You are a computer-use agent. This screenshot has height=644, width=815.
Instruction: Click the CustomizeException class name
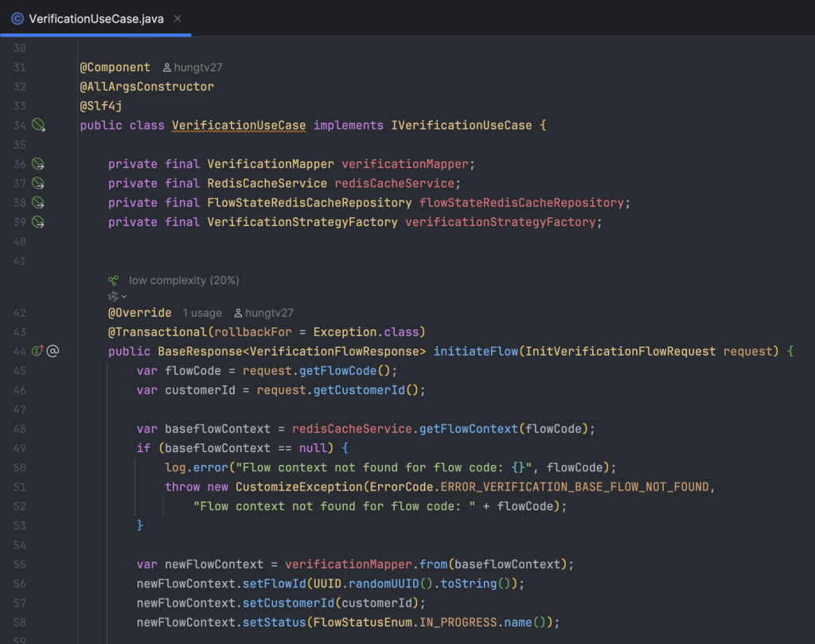pos(299,487)
